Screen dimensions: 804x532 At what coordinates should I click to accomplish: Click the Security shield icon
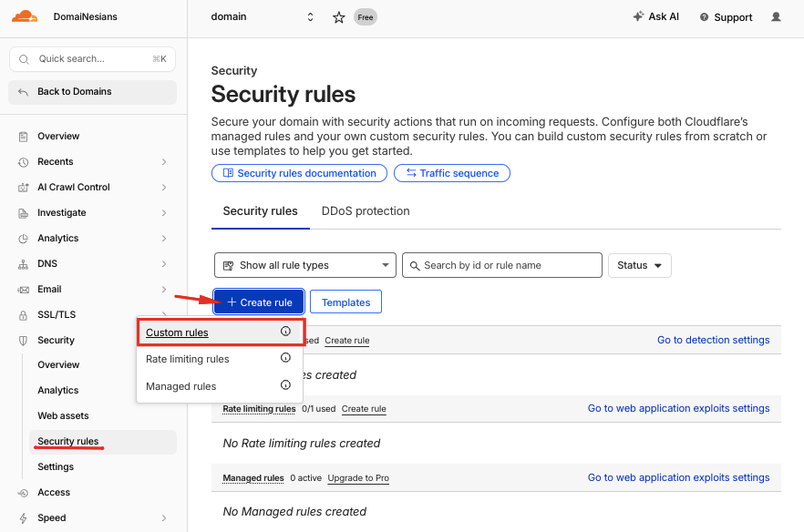coord(23,341)
